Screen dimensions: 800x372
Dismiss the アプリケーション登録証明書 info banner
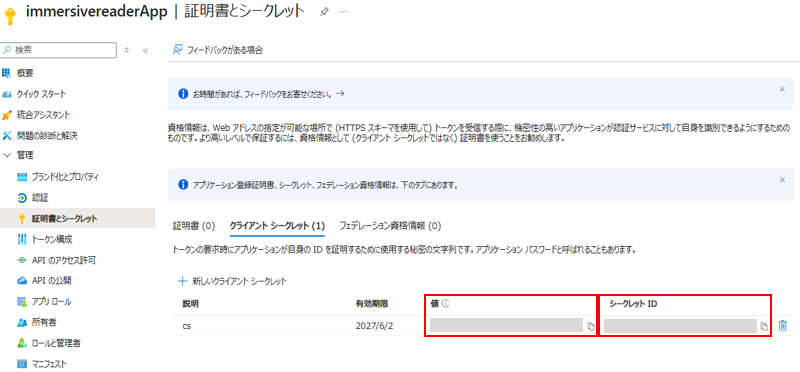point(782,180)
